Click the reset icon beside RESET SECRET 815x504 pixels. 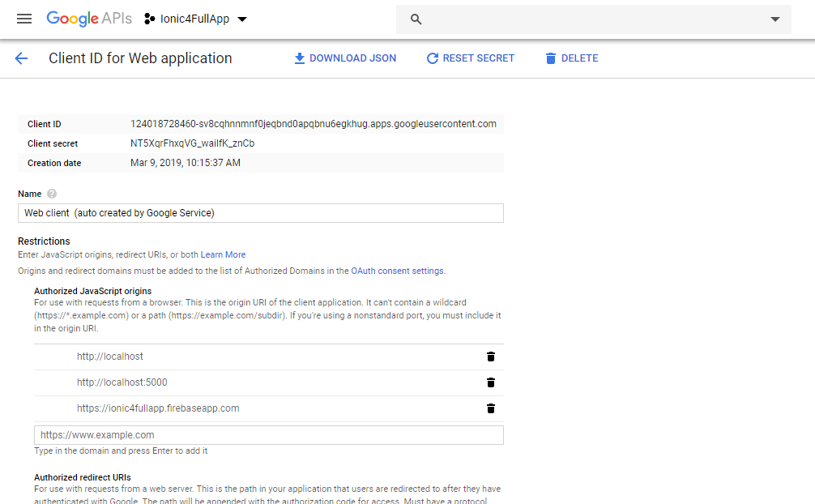pos(432,58)
